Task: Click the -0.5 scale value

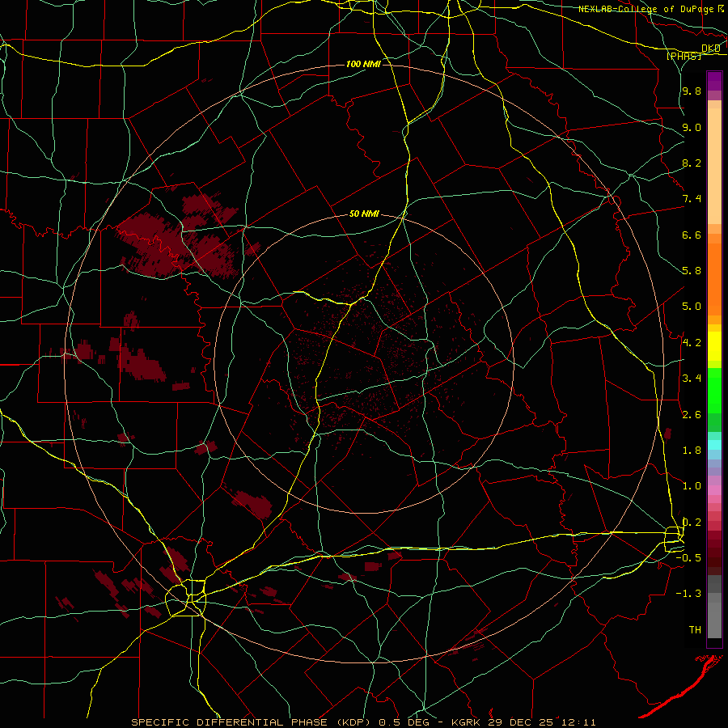Action: (x=688, y=558)
